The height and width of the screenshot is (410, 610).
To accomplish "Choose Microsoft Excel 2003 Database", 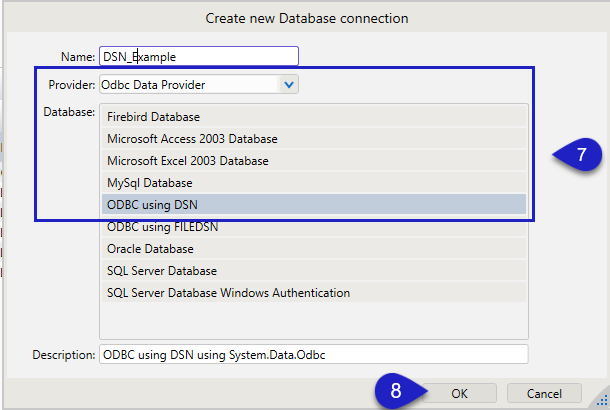I will tap(313, 160).
